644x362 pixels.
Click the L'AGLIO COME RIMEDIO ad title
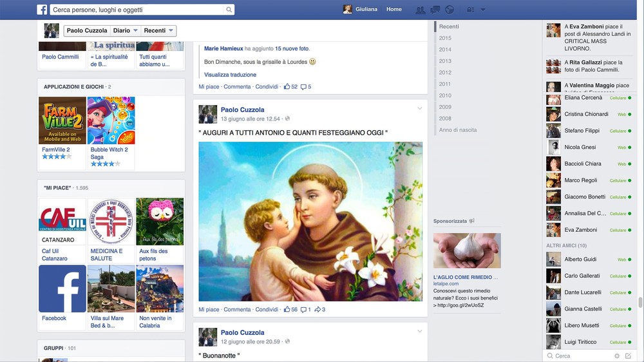pos(466,278)
